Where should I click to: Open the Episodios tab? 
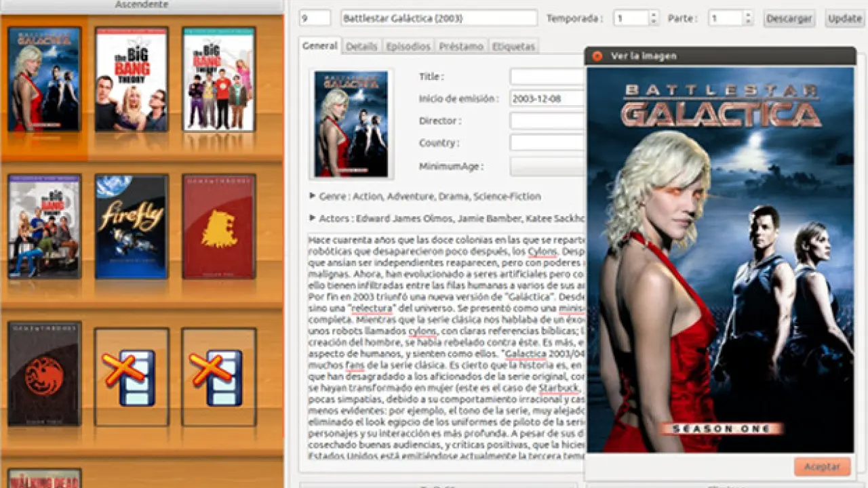[x=408, y=46]
